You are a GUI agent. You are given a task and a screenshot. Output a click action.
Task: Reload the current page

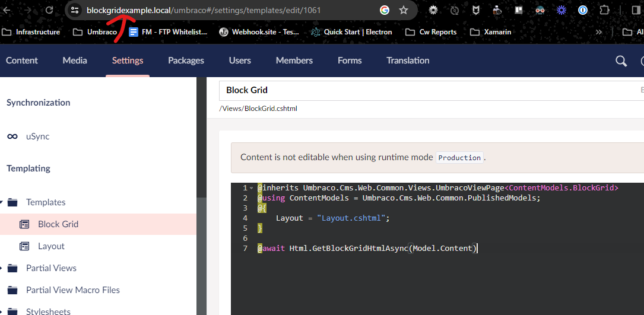coord(49,10)
